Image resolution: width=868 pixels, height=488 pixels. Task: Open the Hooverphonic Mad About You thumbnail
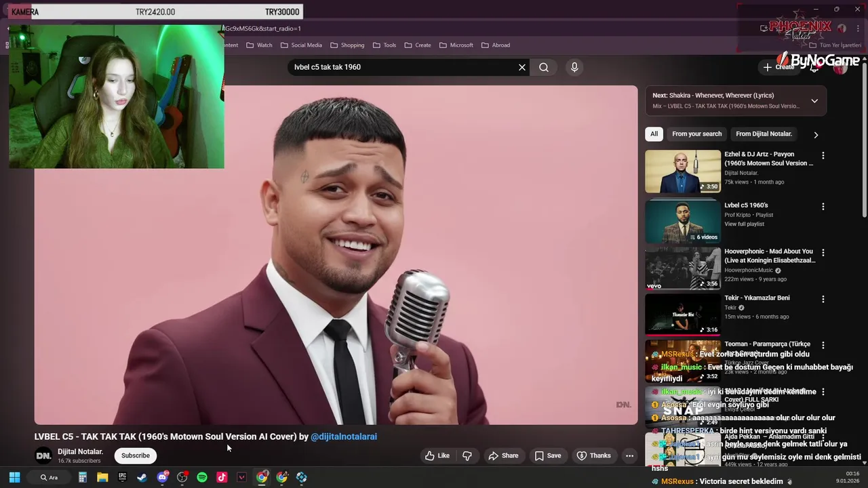click(683, 268)
